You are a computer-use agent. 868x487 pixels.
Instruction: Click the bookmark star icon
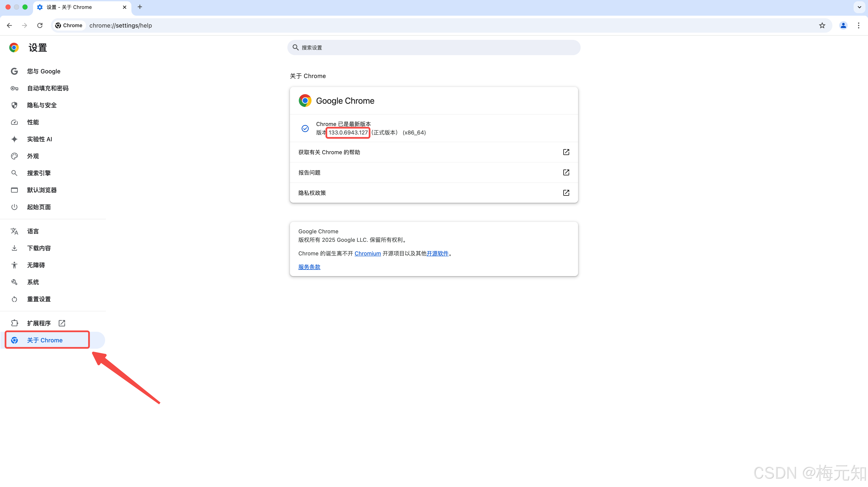click(x=822, y=25)
